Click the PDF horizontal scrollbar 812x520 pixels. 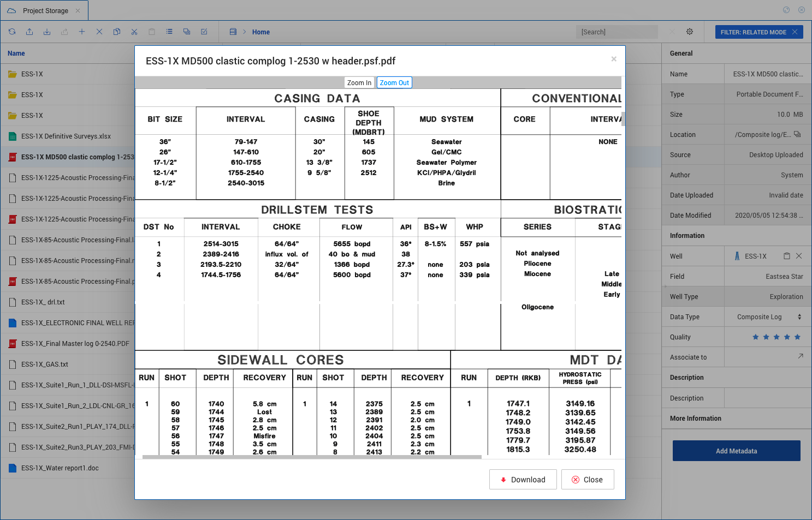(312, 457)
